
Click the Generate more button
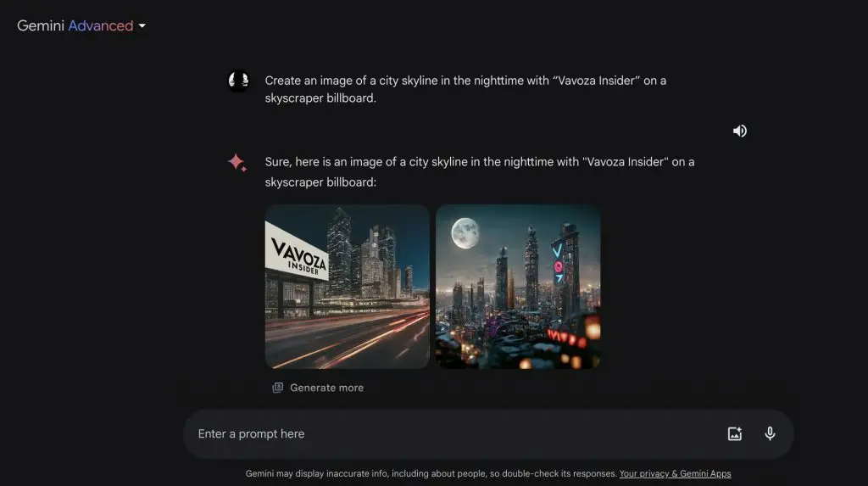click(x=318, y=388)
